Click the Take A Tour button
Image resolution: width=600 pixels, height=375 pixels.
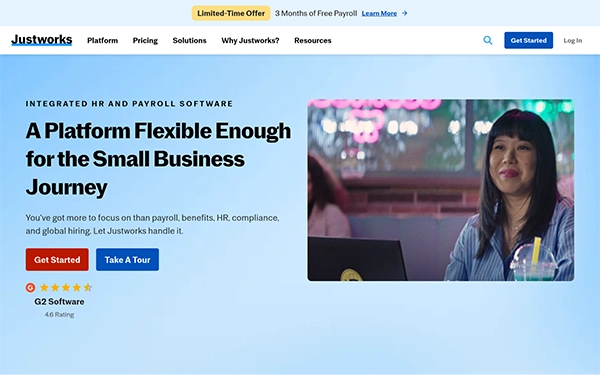coord(127,259)
